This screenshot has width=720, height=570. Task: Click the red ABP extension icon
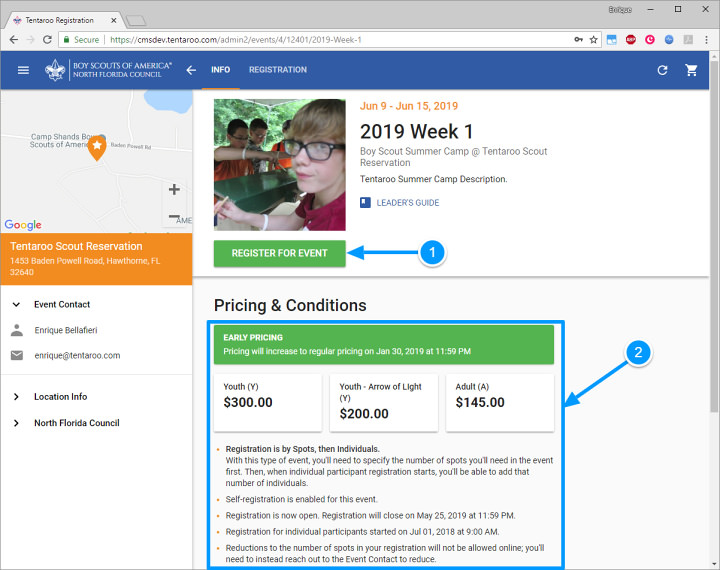[x=630, y=40]
